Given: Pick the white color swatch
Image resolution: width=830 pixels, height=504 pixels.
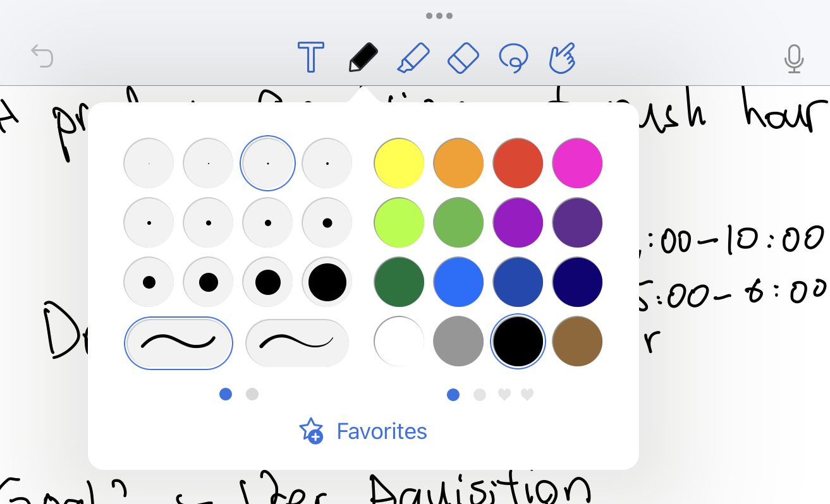Looking at the screenshot, I should pyautogui.click(x=399, y=342).
